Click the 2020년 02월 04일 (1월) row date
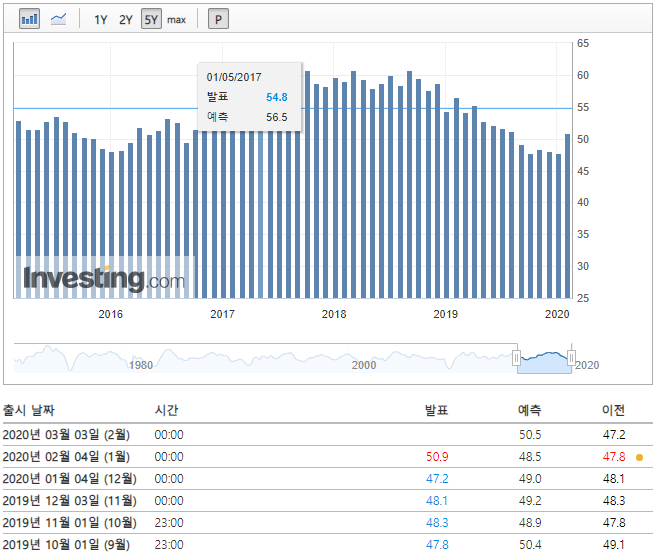Viewport: 655px width, 557px height. coord(66,457)
